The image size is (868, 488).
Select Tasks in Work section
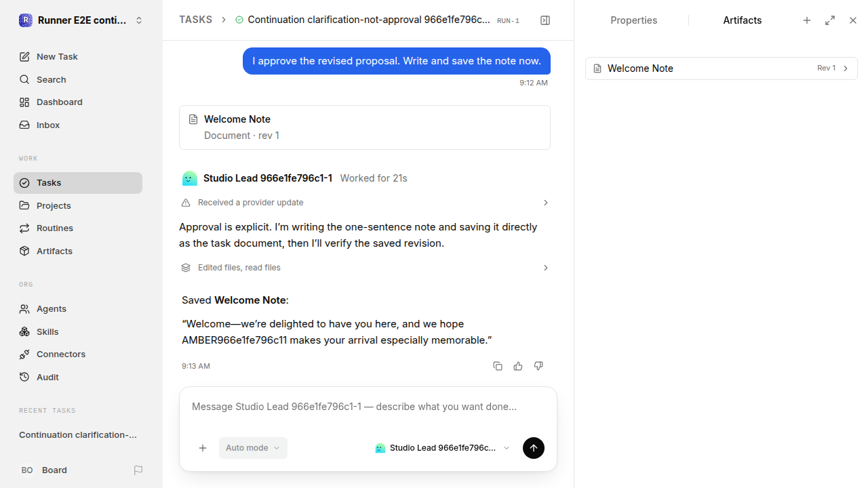78,183
